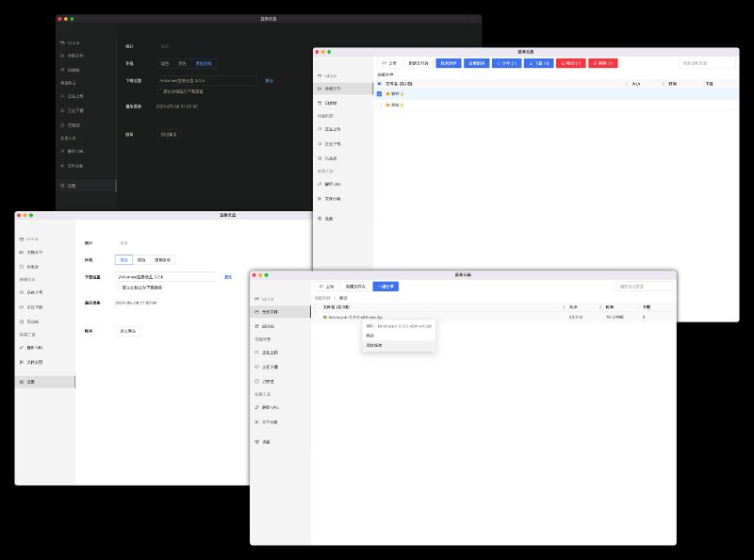
Task: Choose the highlighted bottom item in the context menu
Action: click(x=375, y=345)
